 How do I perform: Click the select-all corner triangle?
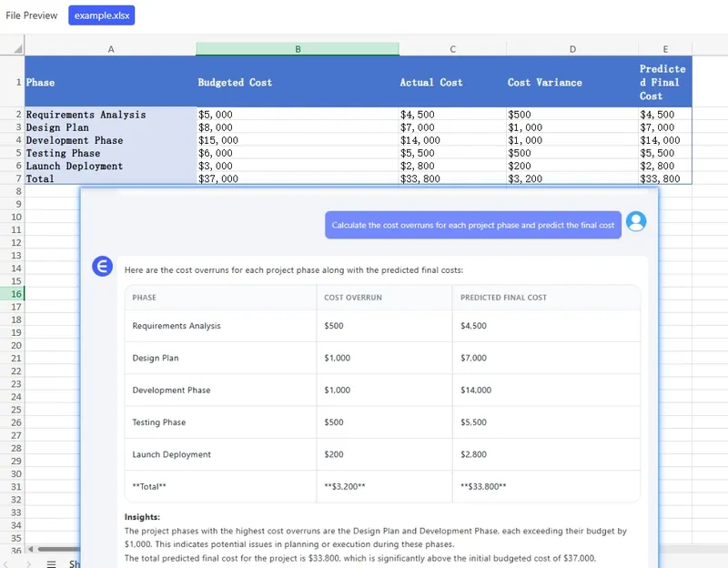[17, 49]
